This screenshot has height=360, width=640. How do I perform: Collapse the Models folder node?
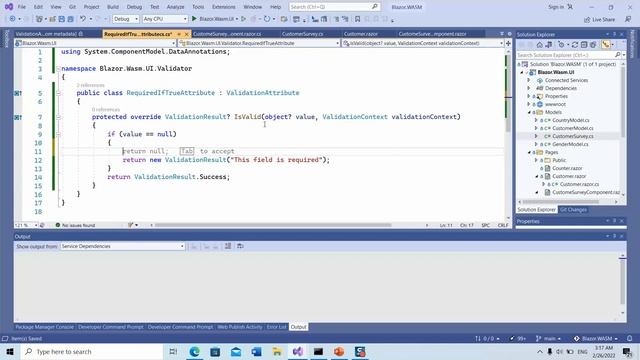pyautogui.click(x=530, y=112)
